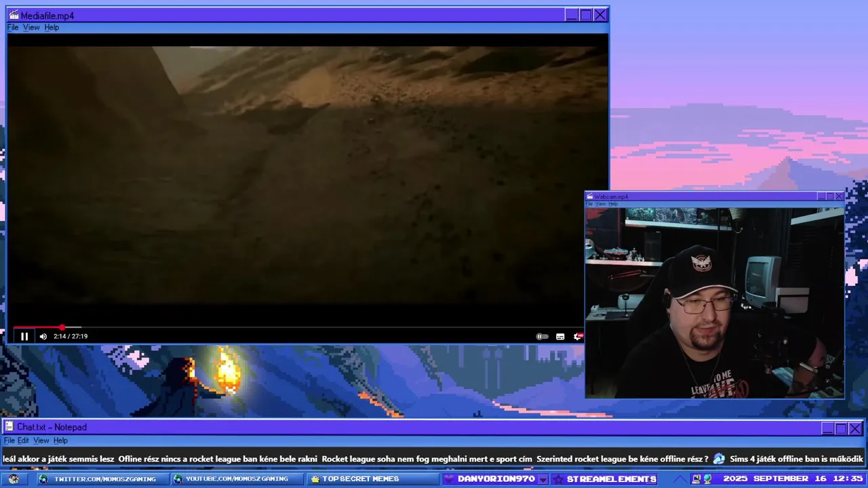The width and height of the screenshot is (868, 488).
Task: Click the monitor tray icon
Action: 696,479
